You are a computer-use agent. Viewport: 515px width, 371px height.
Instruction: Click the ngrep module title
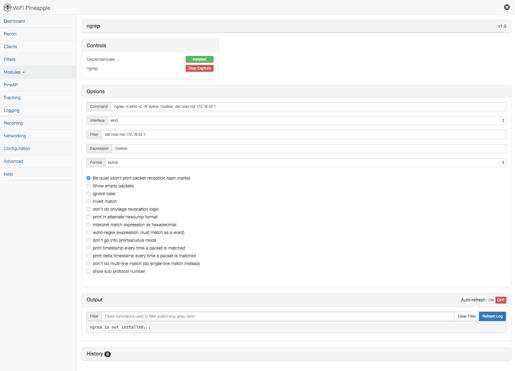(93, 26)
